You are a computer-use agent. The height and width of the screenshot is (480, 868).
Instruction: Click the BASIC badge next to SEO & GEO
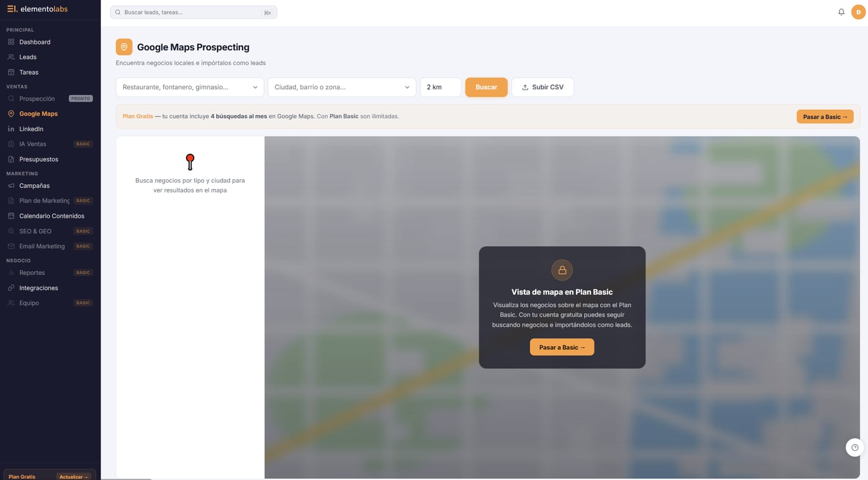[83, 231]
